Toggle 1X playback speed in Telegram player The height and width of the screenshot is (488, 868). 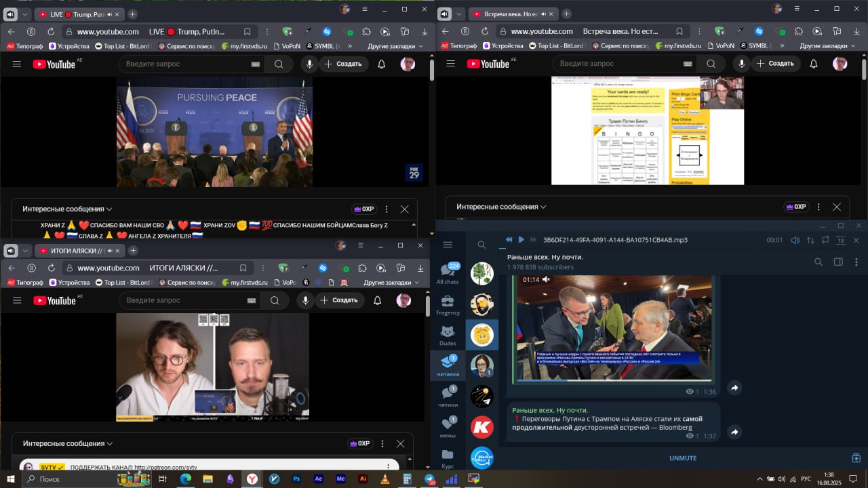click(x=841, y=240)
